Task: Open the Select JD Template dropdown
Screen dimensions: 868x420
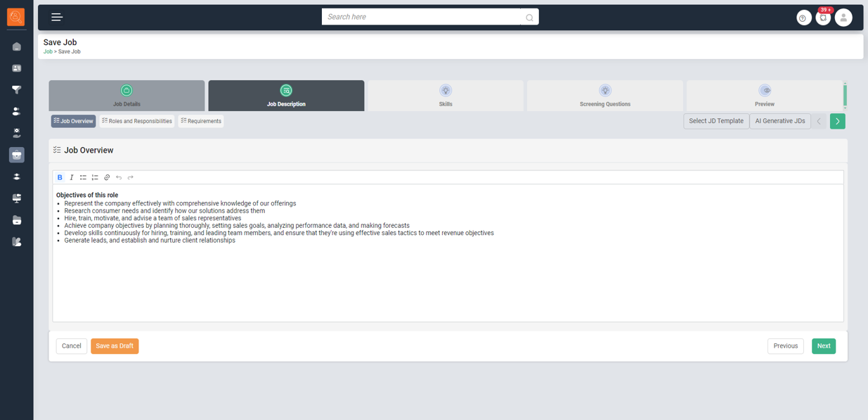Action: [715, 121]
